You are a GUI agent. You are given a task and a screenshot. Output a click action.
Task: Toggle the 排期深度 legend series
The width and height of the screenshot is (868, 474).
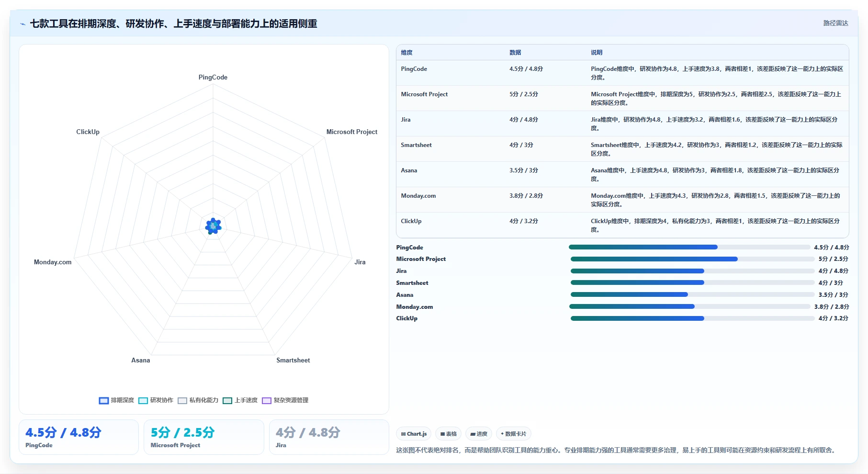coord(116,400)
